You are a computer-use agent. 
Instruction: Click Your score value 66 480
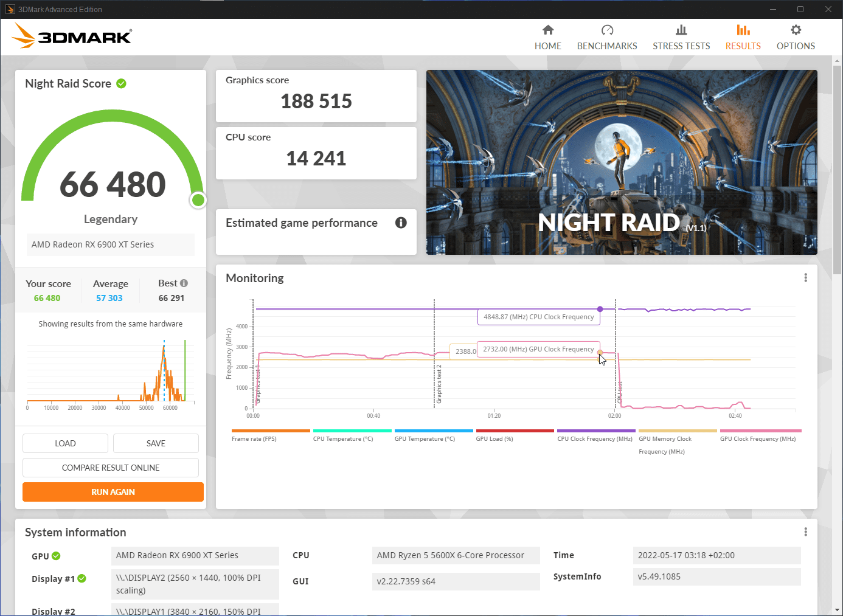pyautogui.click(x=47, y=298)
